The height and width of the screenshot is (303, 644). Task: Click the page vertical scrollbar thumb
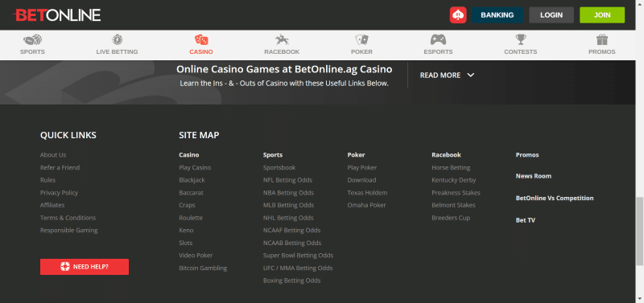tap(639, 231)
